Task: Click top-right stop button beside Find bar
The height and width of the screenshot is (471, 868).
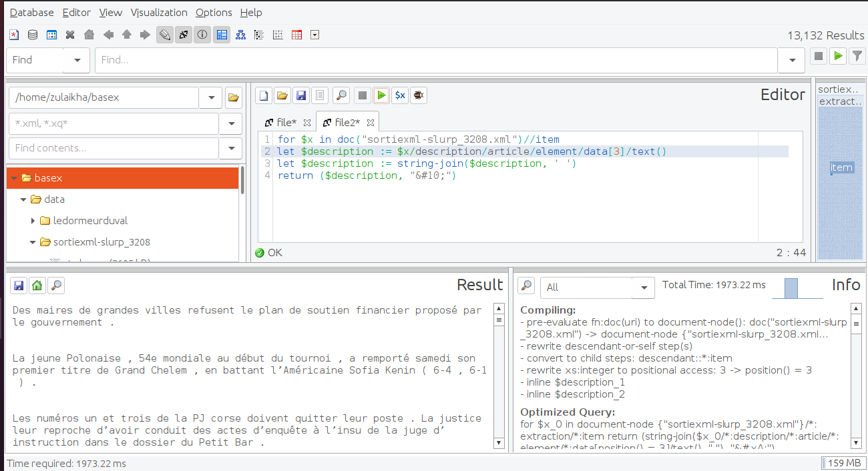Action: pyautogui.click(x=819, y=56)
